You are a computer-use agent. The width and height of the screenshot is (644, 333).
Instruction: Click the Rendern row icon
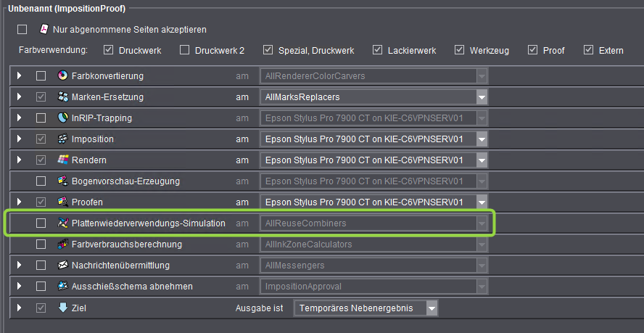(62, 160)
